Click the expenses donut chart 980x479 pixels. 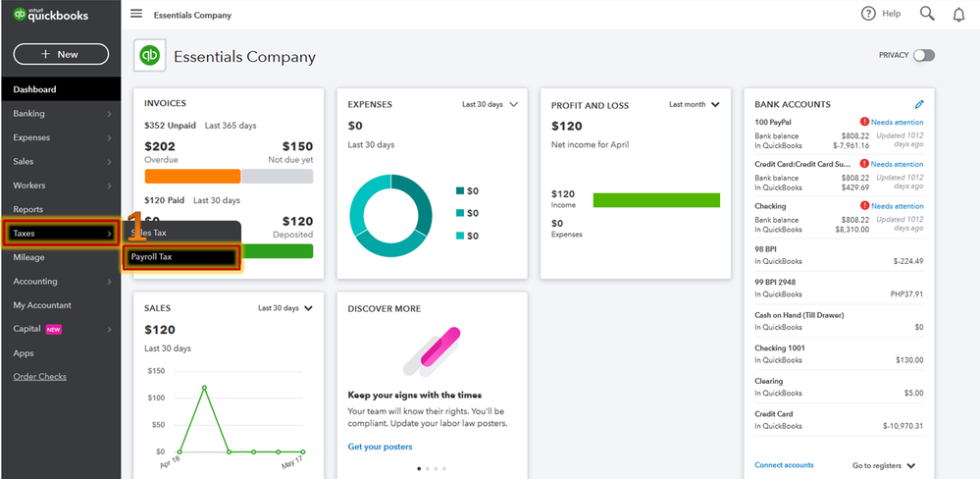point(390,216)
